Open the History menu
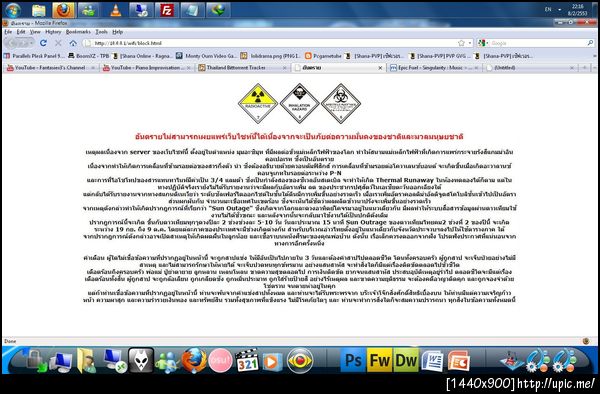Viewport: 600px width, 394px height. pos(53,32)
